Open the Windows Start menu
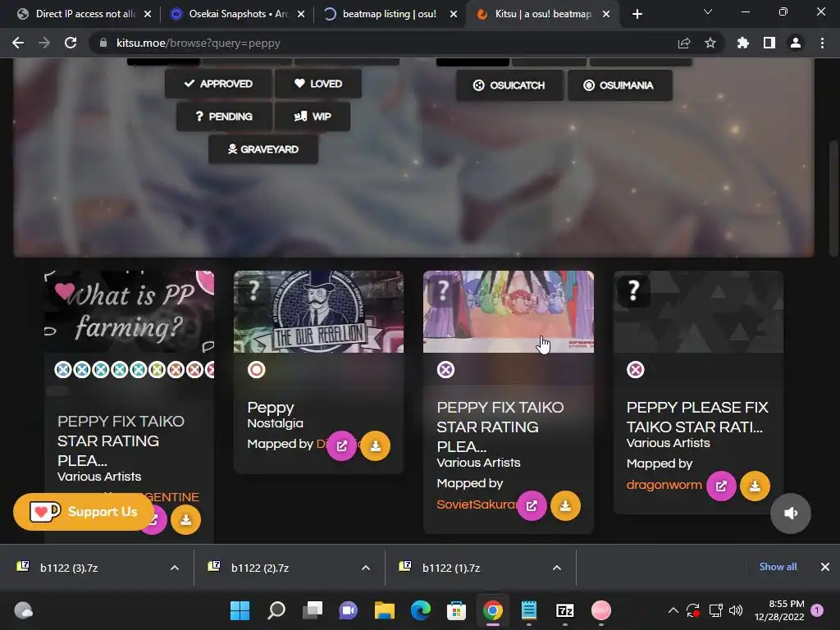This screenshot has height=630, width=840. (240, 610)
